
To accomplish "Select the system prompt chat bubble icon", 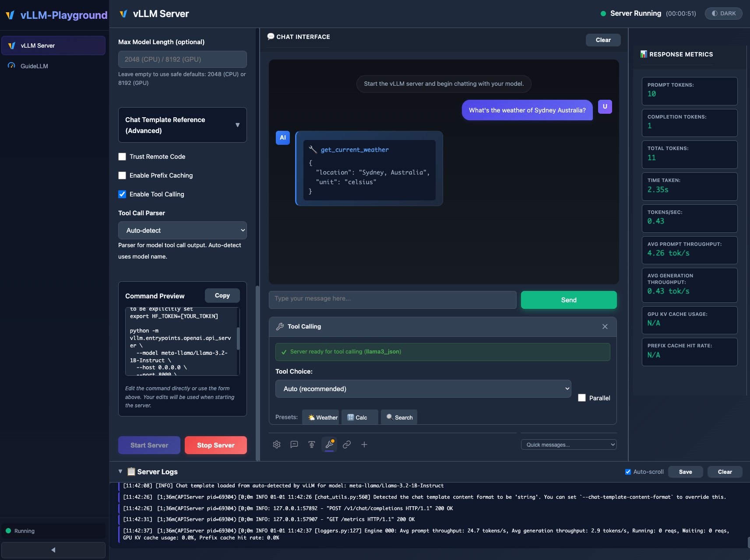I will click(x=294, y=444).
